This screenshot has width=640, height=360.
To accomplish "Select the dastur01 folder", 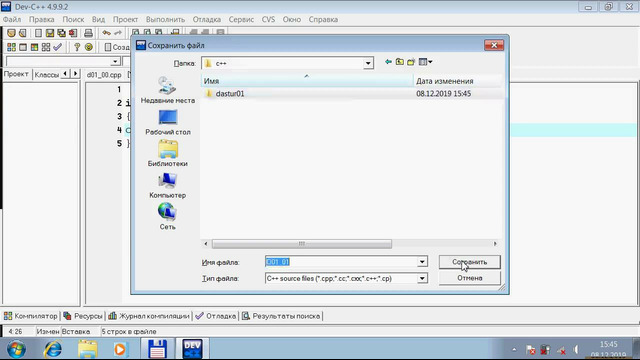I will pyautogui.click(x=230, y=93).
